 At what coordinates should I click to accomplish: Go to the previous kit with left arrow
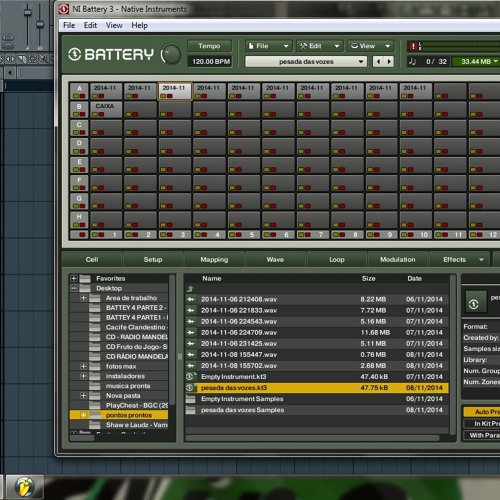coord(378,61)
